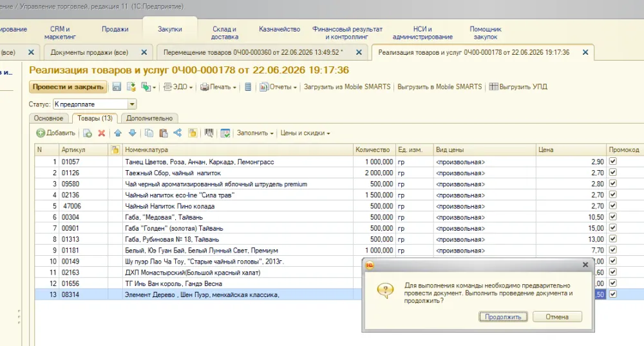Click the save (floppy disk) icon
The width and height of the screenshot is (644, 346).
pyautogui.click(x=117, y=87)
